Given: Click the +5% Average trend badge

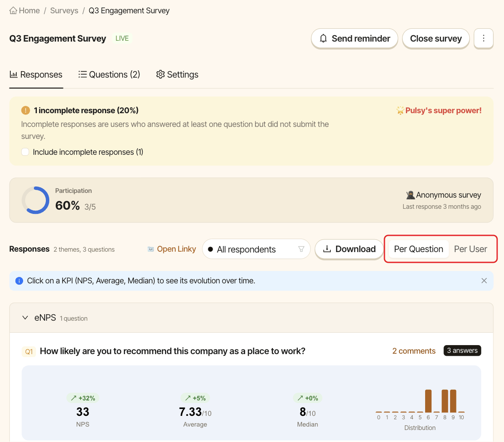Looking at the screenshot, I should click(x=195, y=398).
